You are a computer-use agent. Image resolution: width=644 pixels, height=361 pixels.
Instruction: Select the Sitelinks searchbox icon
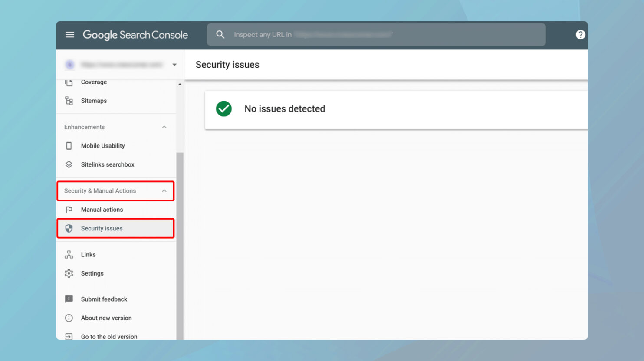69,164
